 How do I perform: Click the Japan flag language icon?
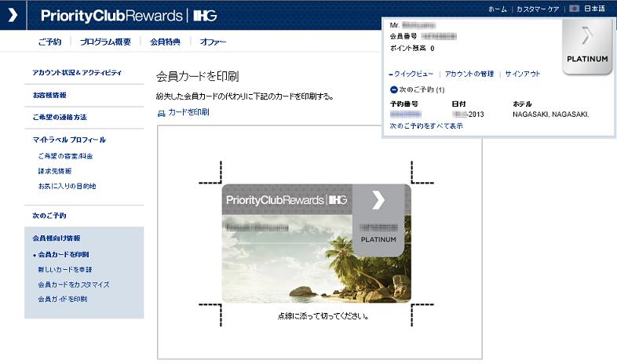pos(574,9)
